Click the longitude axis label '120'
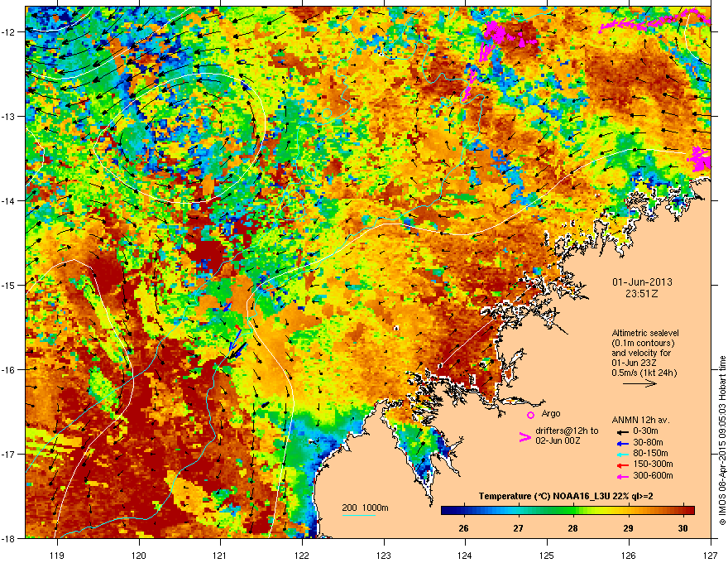 tap(139, 555)
